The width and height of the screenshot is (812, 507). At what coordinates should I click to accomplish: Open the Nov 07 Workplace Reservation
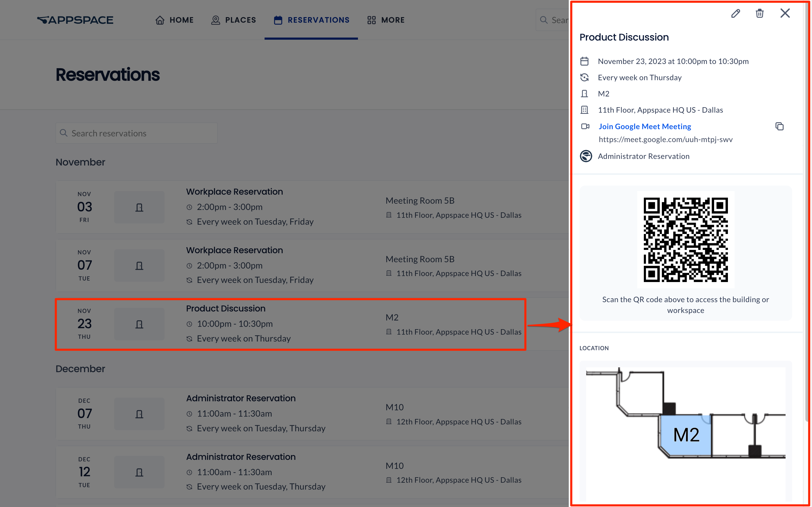click(312, 265)
